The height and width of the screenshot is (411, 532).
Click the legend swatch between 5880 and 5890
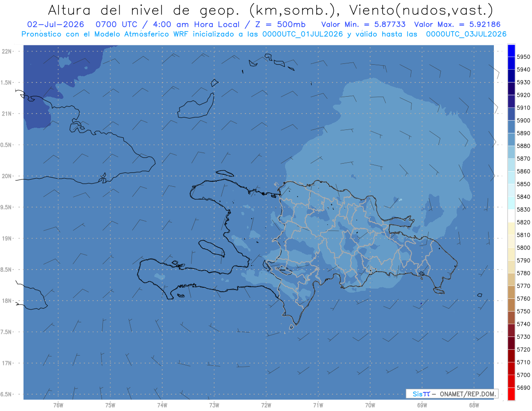pos(511,140)
